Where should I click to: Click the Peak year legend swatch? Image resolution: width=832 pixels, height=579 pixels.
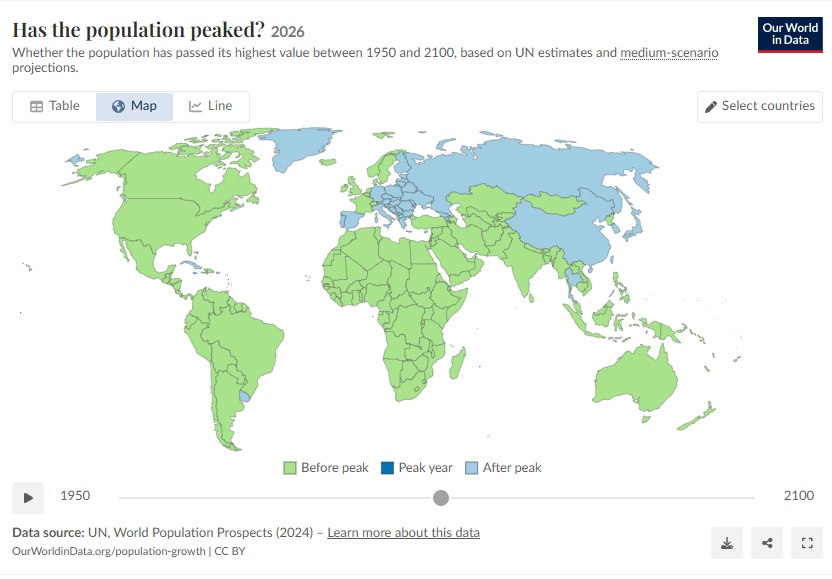pos(387,468)
